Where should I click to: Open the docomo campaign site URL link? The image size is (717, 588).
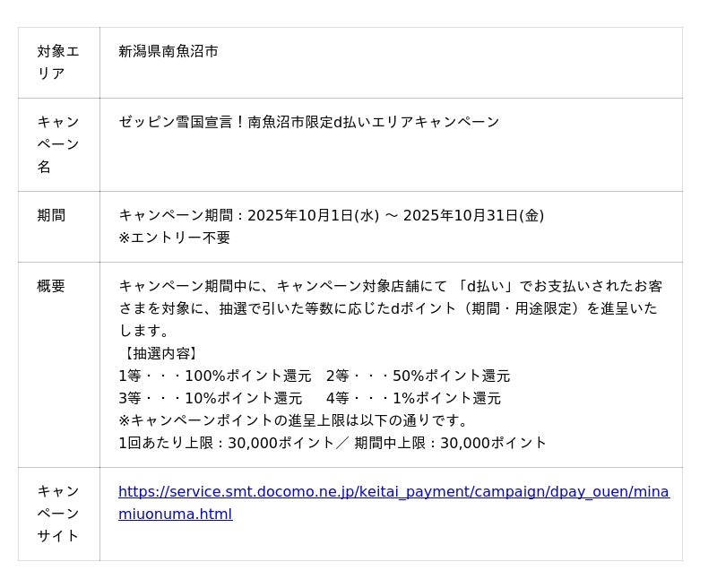click(x=393, y=492)
